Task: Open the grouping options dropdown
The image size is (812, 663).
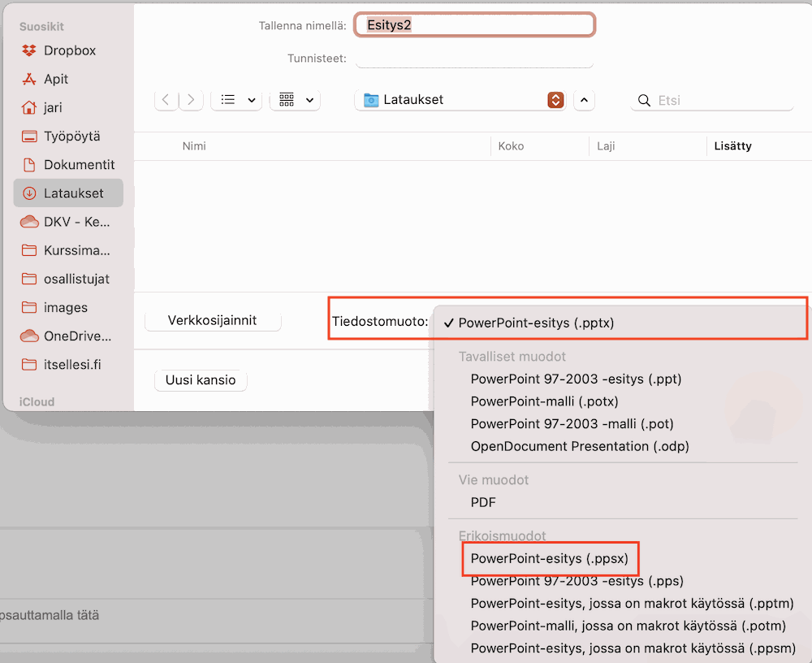Action: tap(296, 99)
